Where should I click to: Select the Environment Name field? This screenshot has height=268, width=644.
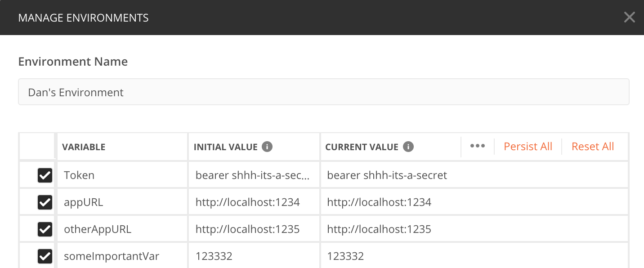click(323, 92)
